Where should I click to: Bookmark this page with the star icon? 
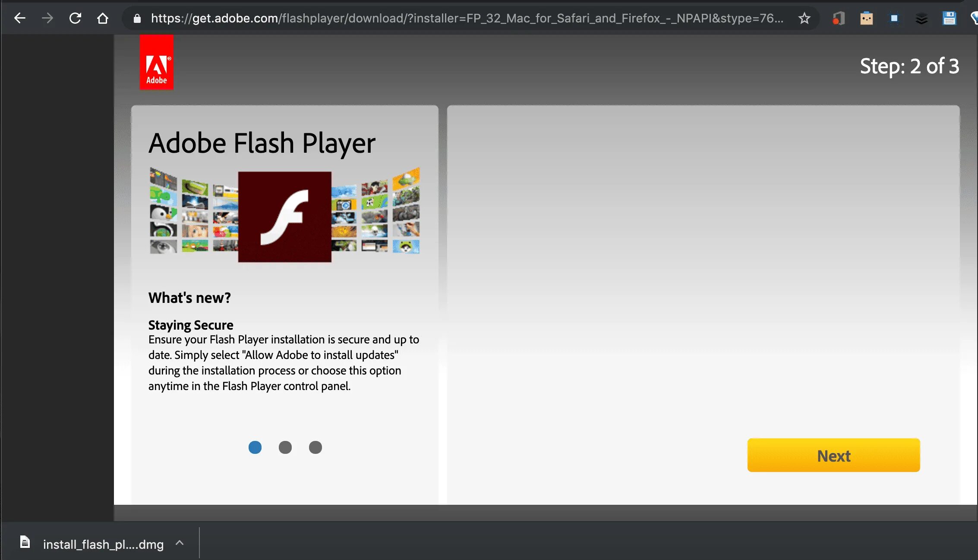click(804, 18)
